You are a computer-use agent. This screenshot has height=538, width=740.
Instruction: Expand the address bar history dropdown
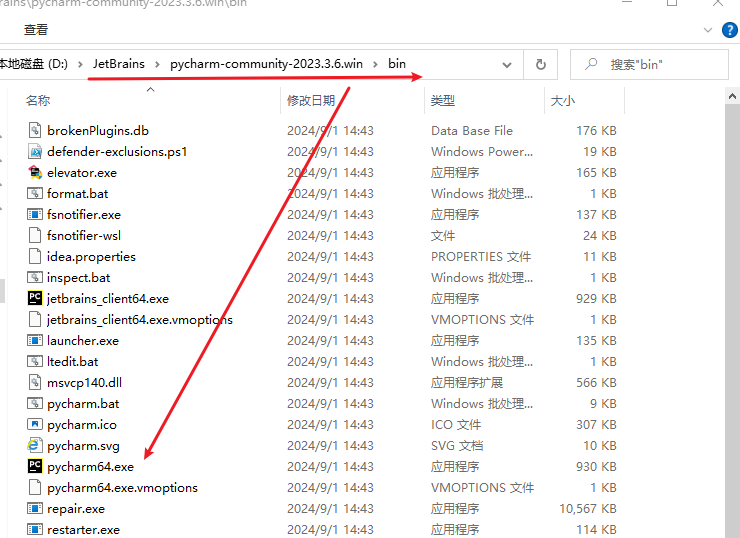(507, 65)
